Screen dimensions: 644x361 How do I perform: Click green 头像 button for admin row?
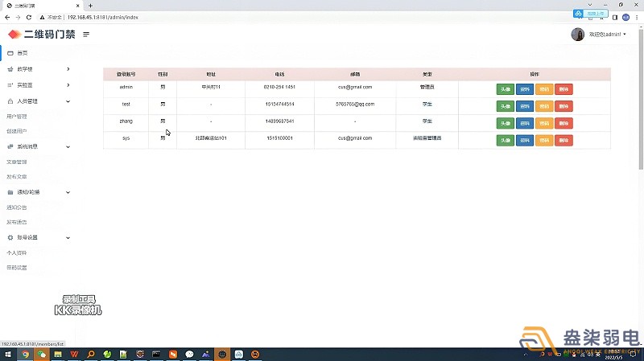pyautogui.click(x=505, y=88)
